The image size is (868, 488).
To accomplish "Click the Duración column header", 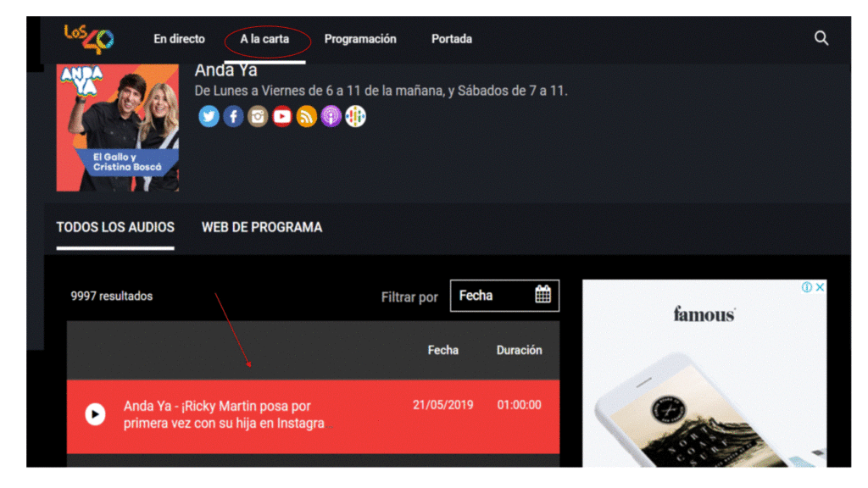I will coord(520,350).
